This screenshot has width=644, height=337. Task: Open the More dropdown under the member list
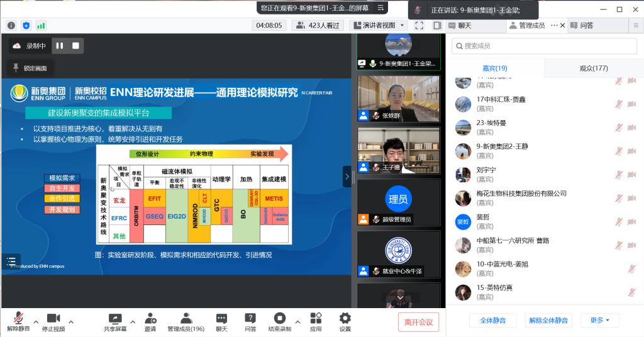(599, 320)
